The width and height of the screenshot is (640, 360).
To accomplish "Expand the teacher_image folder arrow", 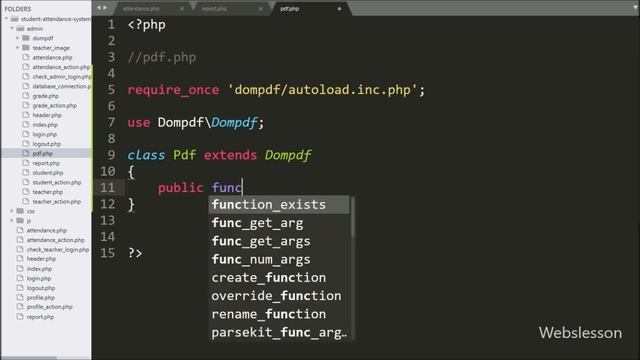I will point(18,48).
